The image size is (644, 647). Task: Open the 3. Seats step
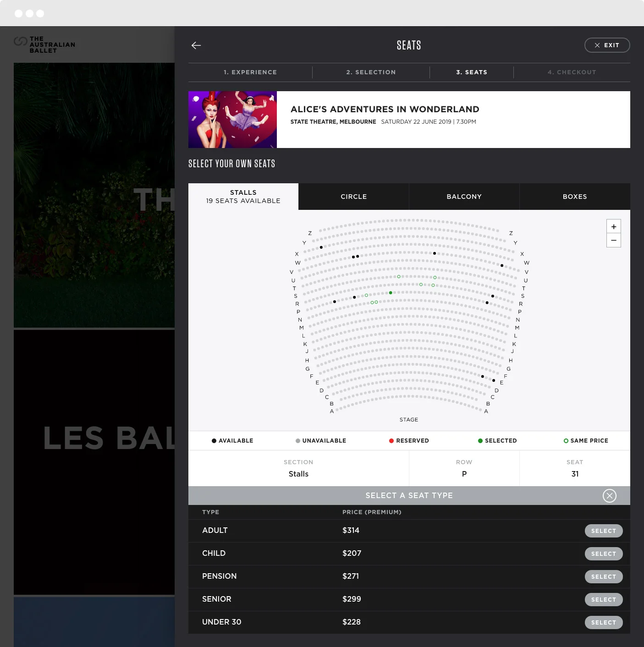pyautogui.click(x=472, y=72)
